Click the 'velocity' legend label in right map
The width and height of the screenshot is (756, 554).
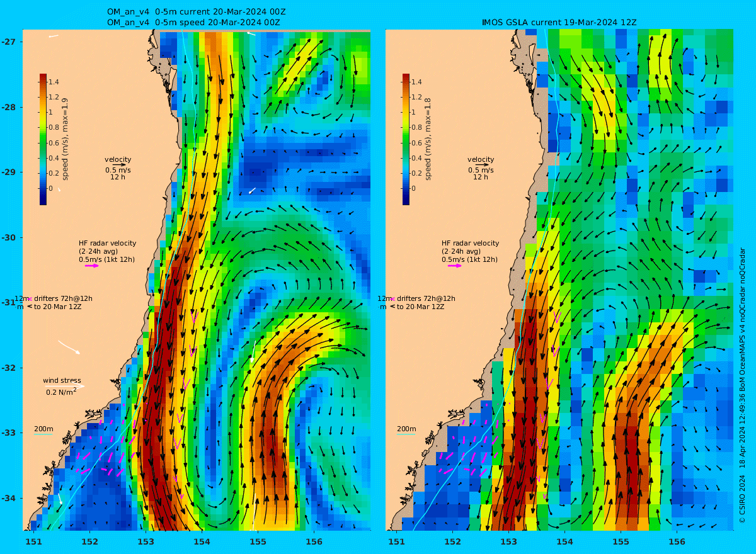[x=481, y=159]
